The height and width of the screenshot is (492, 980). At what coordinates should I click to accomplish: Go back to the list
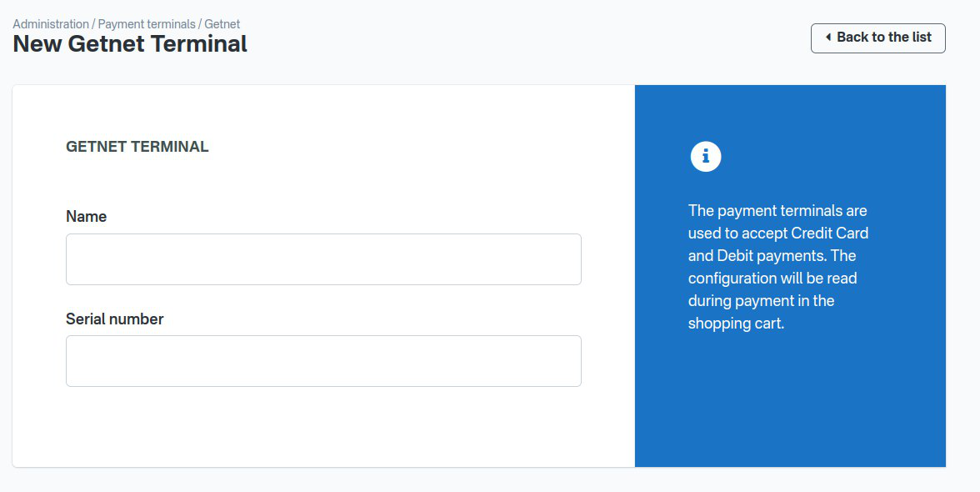click(877, 38)
